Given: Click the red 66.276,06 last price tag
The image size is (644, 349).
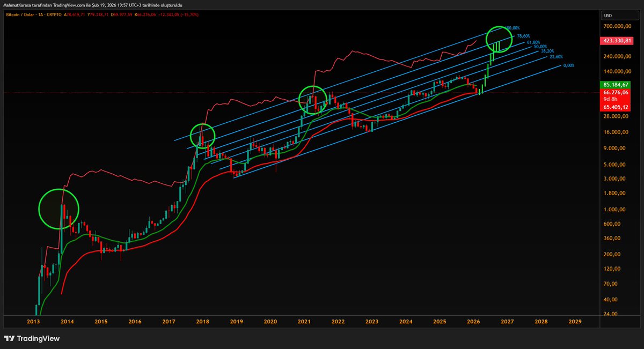Looking at the screenshot, I should (x=615, y=92).
